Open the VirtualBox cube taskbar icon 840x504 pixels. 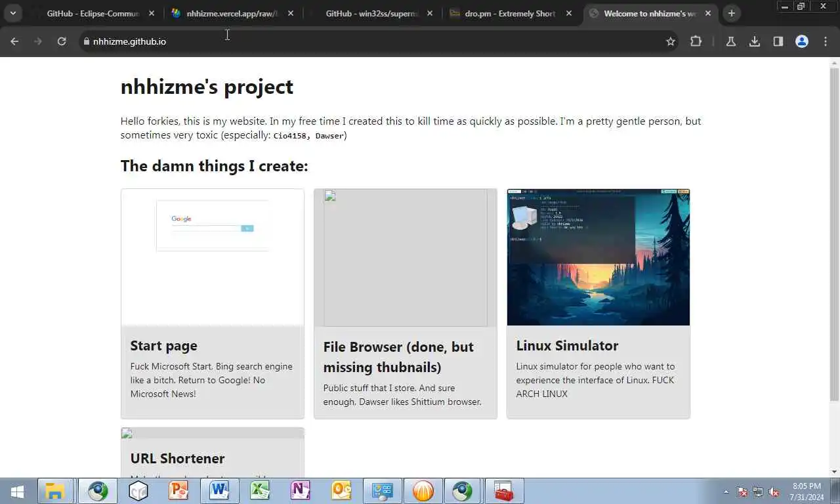tap(138, 491)
